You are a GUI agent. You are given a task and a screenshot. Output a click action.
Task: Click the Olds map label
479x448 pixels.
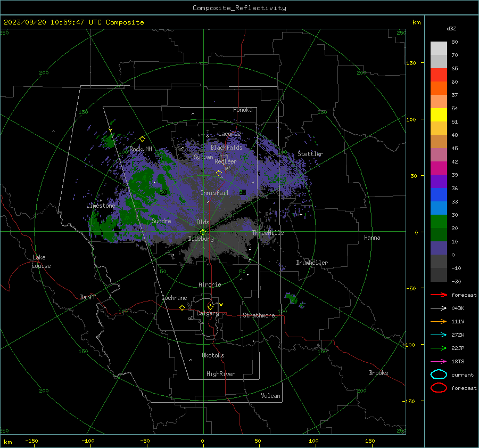point(203,222)
